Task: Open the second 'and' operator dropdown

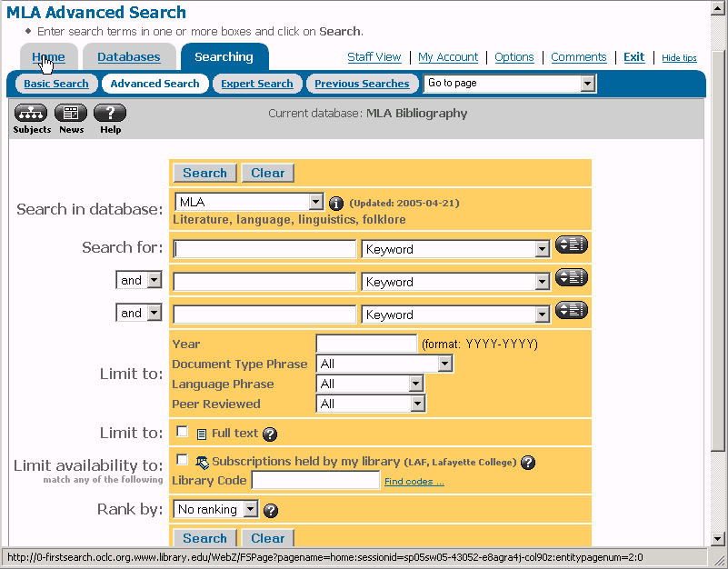Action: pyautogui.click(x=139, y=313)
